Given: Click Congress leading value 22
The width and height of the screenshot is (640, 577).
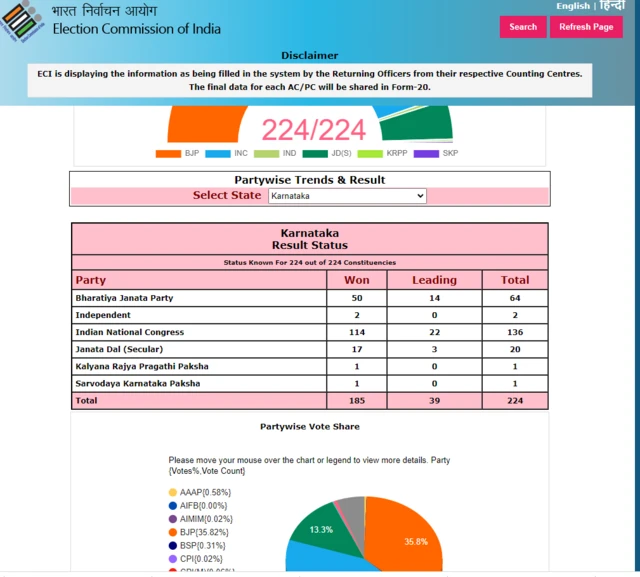Looking at the screenshot, I should pos(434,332).
